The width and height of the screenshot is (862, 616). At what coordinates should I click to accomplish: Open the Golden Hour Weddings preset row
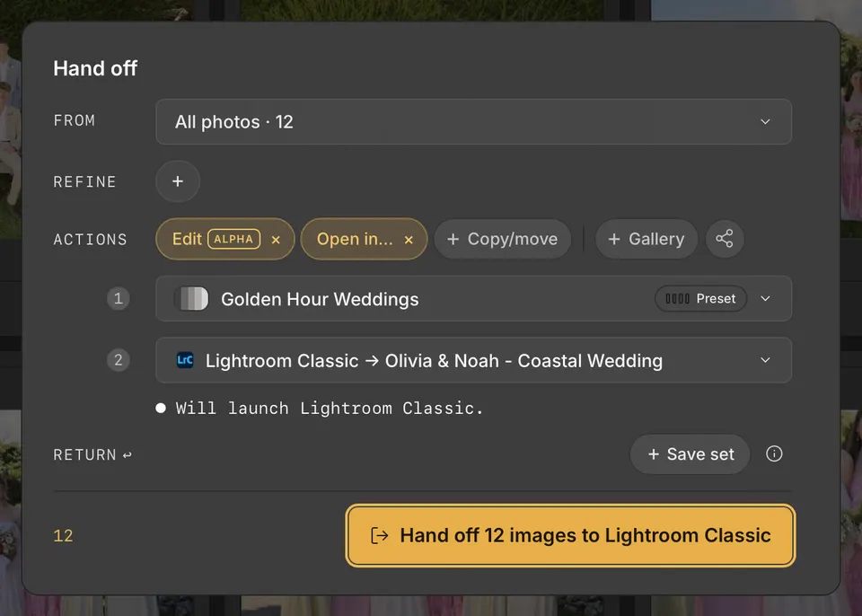(473, 299)
